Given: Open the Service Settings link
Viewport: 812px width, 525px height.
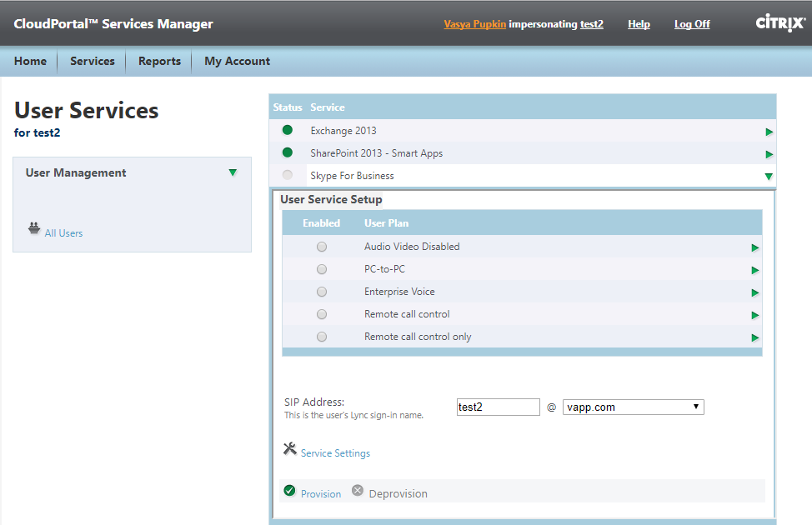Looking at the screenshot, I should [x=336, y=453].
